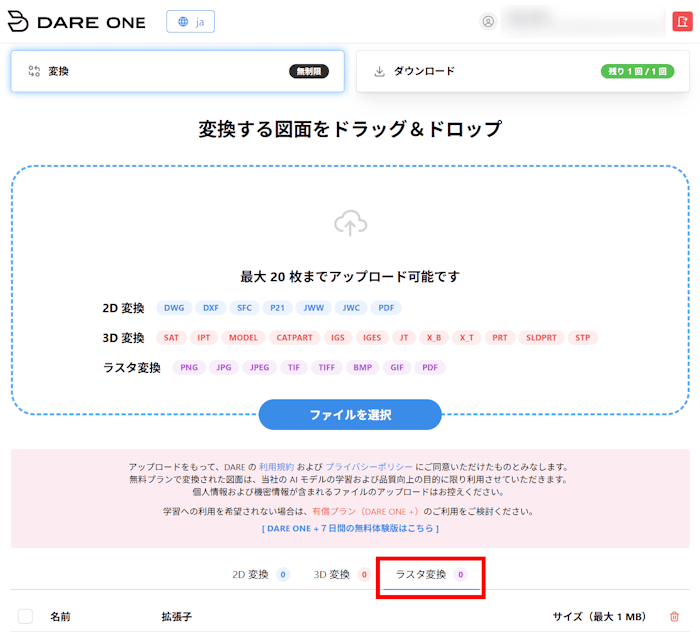Click the red trash delete icon
This screenshot has height=641, width=700.
click(x=674, y=616)
